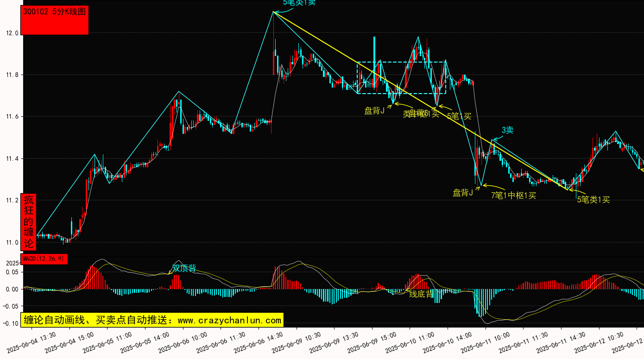Open the www.crazychanlun.com yellow banner
This screenshot has width=644, height=359.
point(152,320)
